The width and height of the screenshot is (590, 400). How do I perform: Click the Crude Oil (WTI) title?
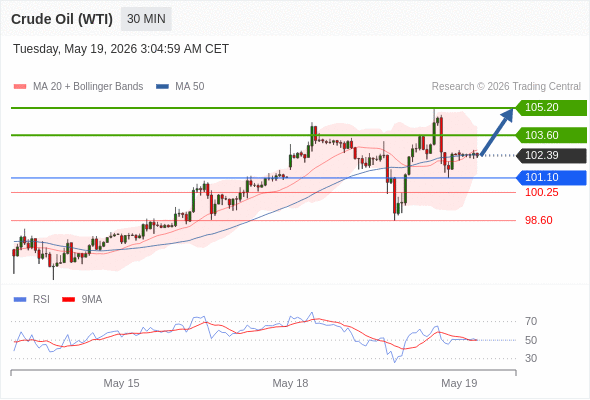[x=62, y=19]
